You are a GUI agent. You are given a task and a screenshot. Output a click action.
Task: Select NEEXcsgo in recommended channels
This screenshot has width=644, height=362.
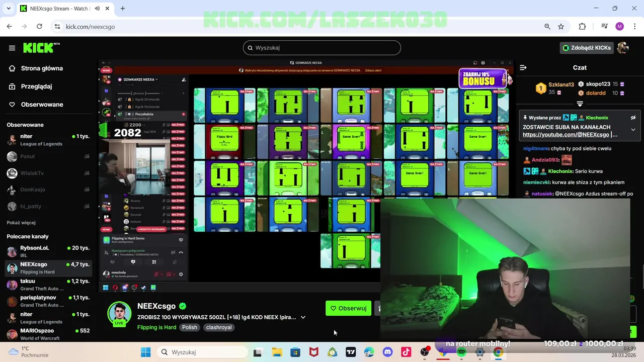48,268
